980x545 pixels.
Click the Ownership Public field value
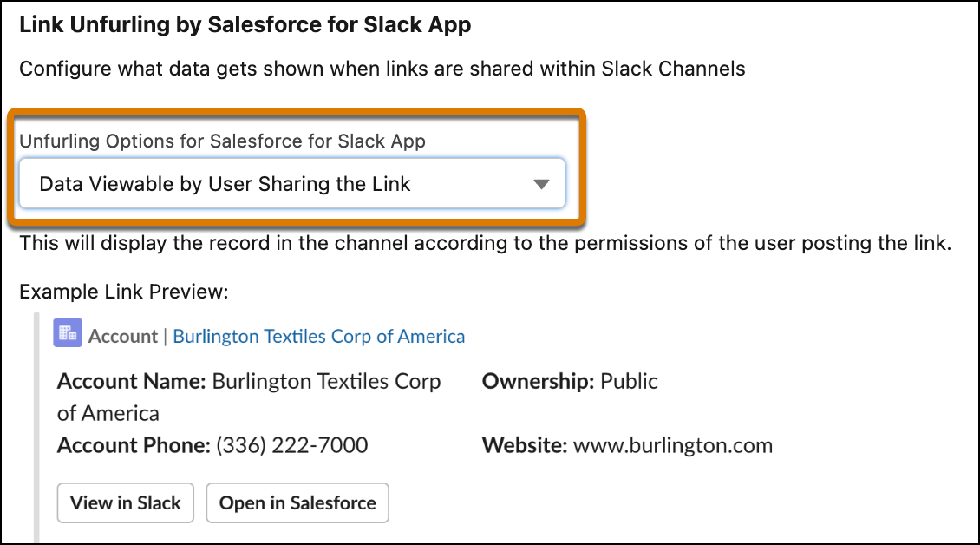(630, 381)
